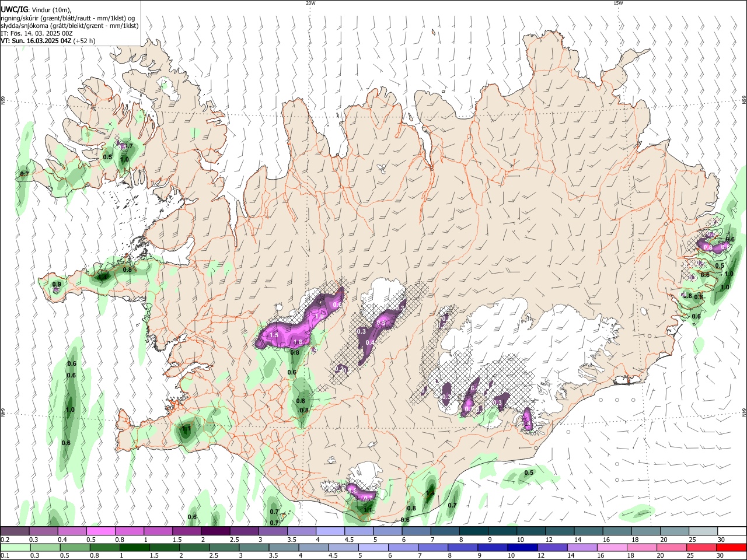Click the pale gray 25 swatch in snow legend

[704, 531]
